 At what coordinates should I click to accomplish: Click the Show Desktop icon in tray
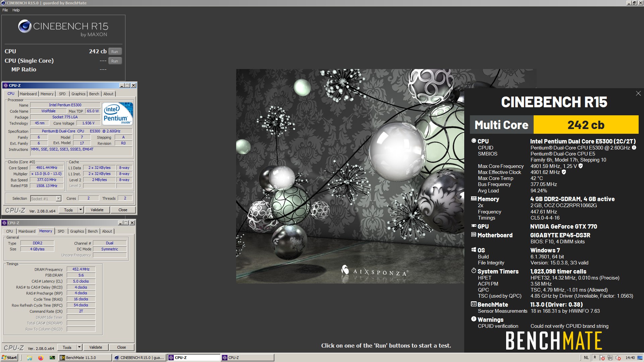click(x=641, y=358)
